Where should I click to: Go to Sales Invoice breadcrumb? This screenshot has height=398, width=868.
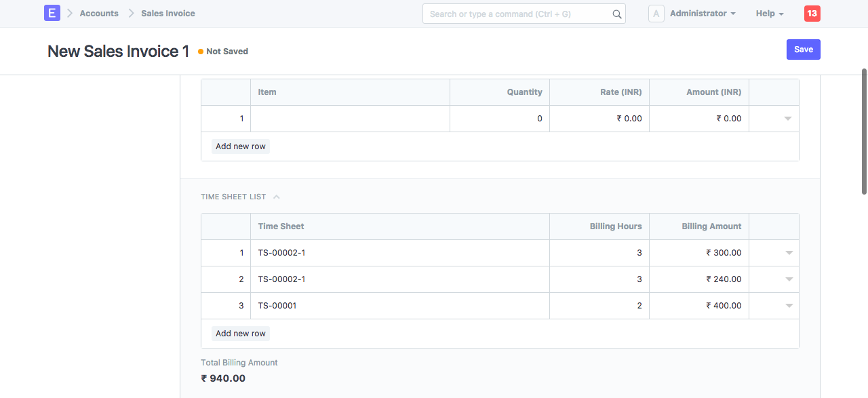(x=168, y=14)
